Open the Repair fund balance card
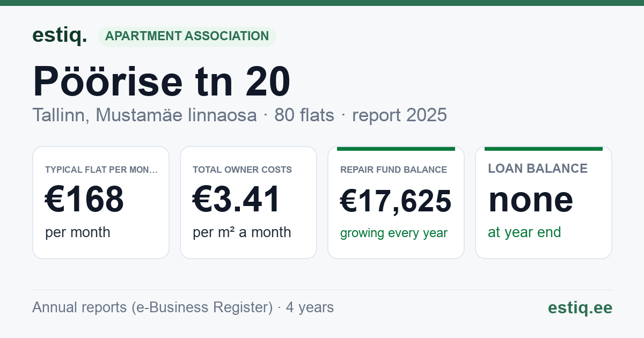 click(396, 203)
